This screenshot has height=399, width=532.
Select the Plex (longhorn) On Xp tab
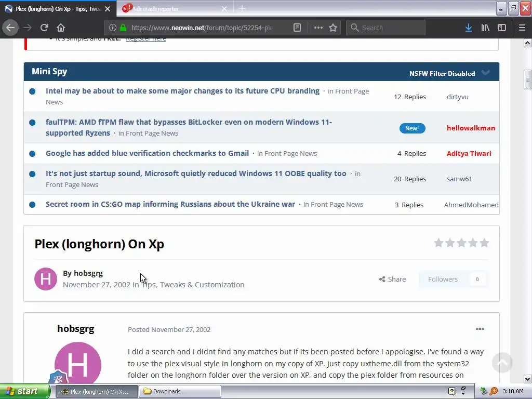point(58,9)
